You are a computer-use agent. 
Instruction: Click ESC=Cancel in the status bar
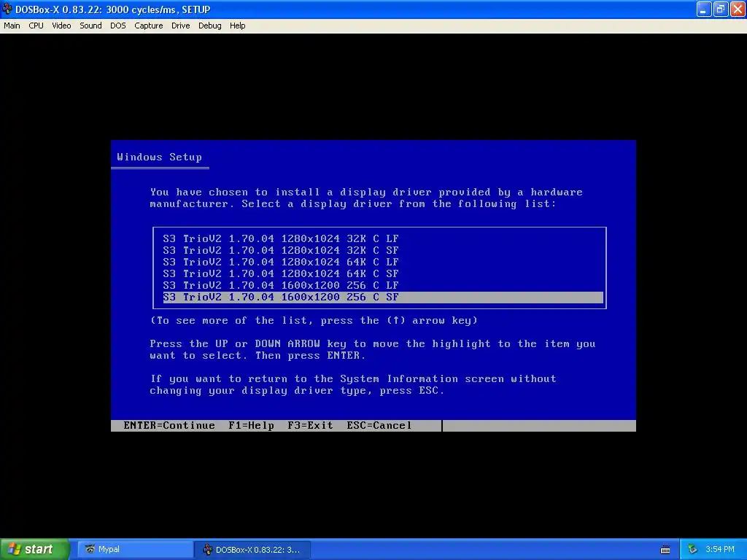(379, 426)
